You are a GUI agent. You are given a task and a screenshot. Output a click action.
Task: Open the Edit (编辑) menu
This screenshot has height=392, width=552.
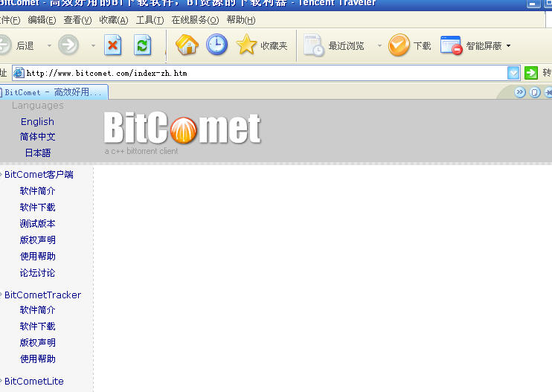pos(42,20)
